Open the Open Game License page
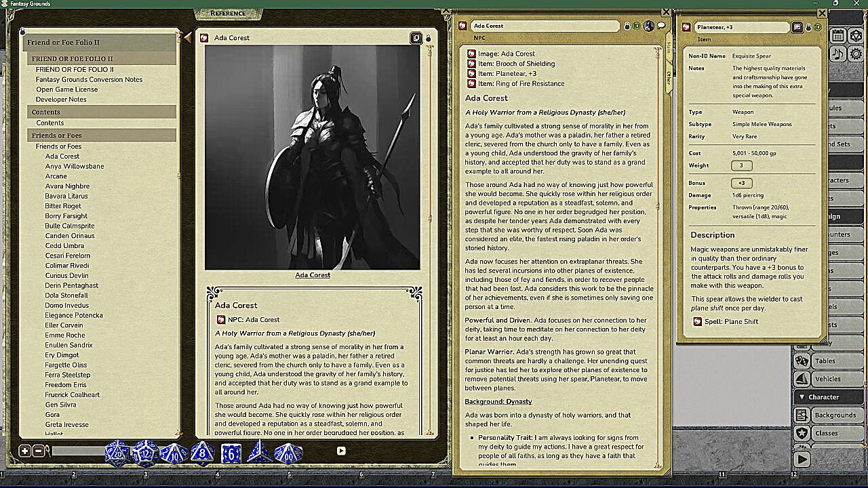Viewport: 868px width, 488px height. click(66, 89)
